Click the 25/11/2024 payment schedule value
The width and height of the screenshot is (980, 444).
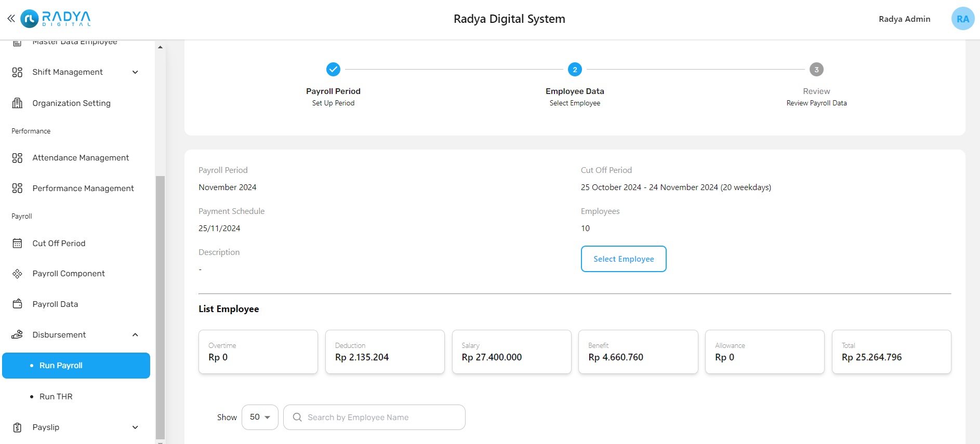click(x=219, y=228)
